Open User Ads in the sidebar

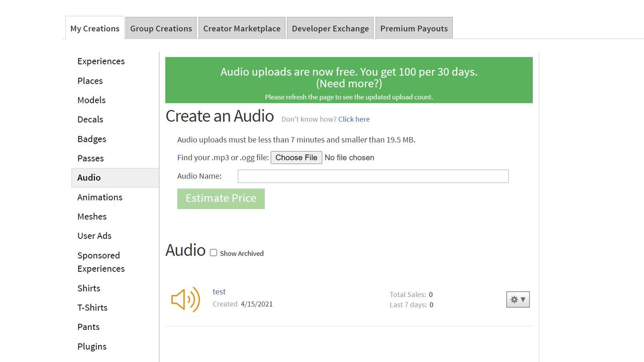click(x=94, y=236)
